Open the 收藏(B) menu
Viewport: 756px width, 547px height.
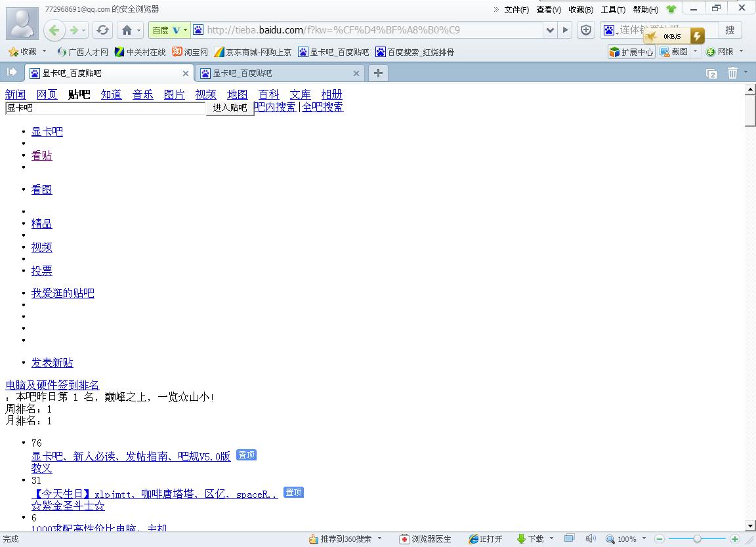point(581,10)
